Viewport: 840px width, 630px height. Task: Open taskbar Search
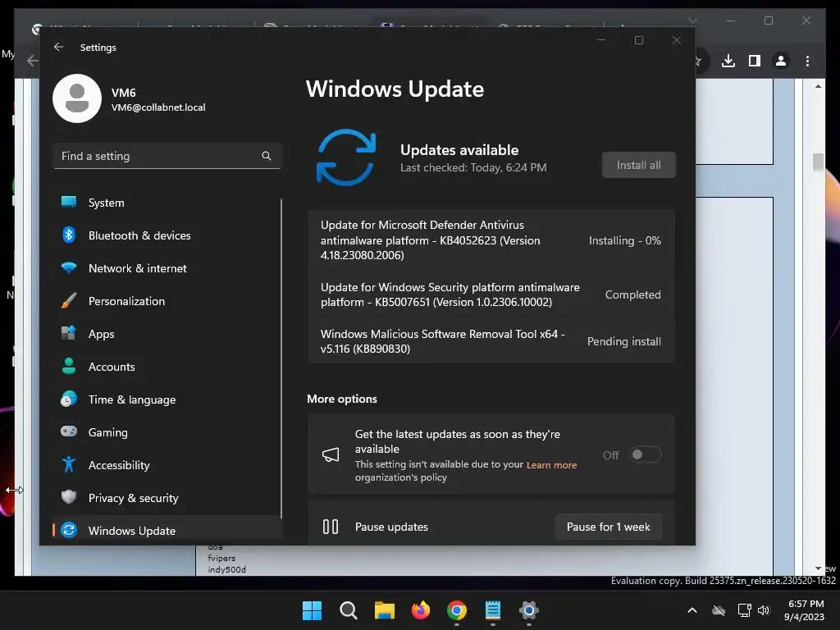(348, 610)
